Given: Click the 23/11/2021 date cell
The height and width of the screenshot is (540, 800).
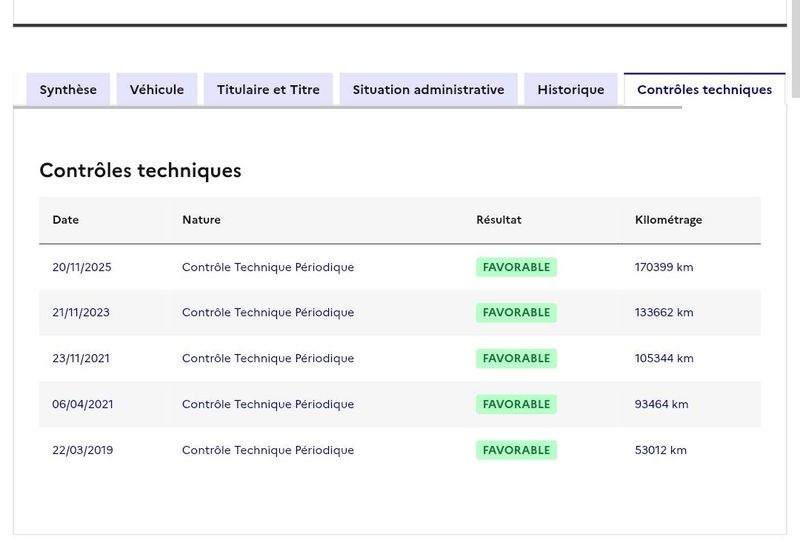Looking at the screenshot, I should pos(81,358).
